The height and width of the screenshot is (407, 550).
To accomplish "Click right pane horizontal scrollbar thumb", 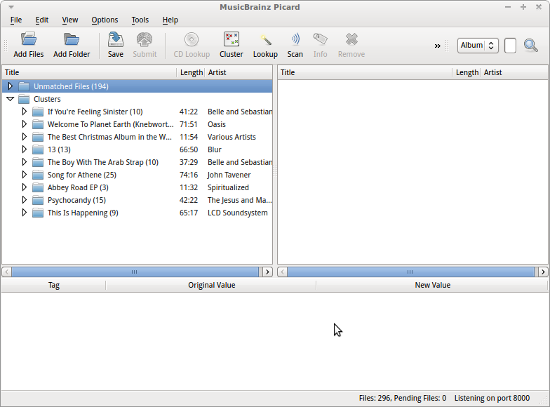I will point(411,272).
